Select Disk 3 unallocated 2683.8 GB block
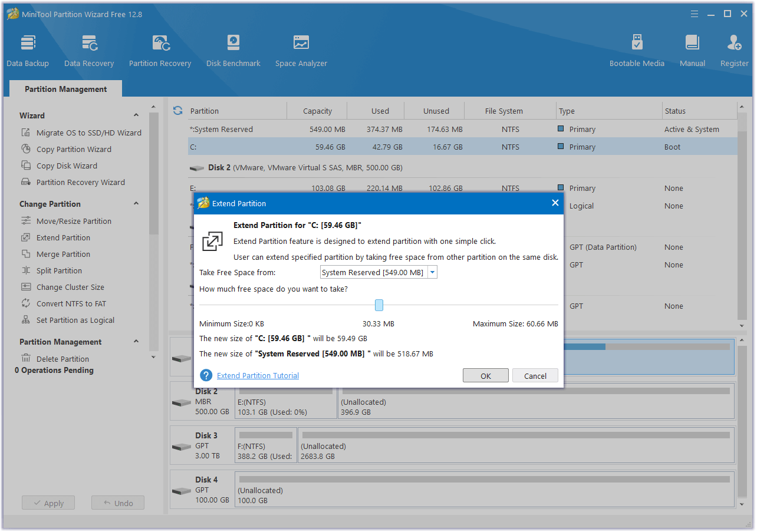 [x=516, y=445]
